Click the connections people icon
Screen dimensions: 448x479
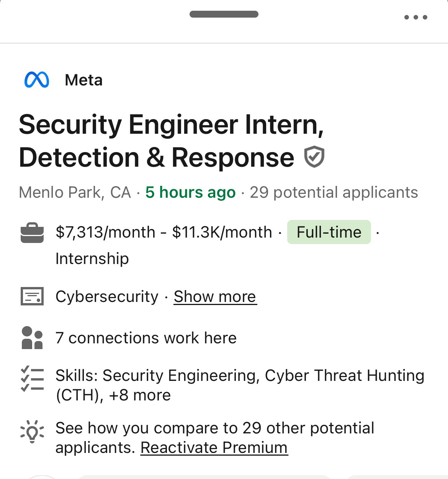coord(32,338)
